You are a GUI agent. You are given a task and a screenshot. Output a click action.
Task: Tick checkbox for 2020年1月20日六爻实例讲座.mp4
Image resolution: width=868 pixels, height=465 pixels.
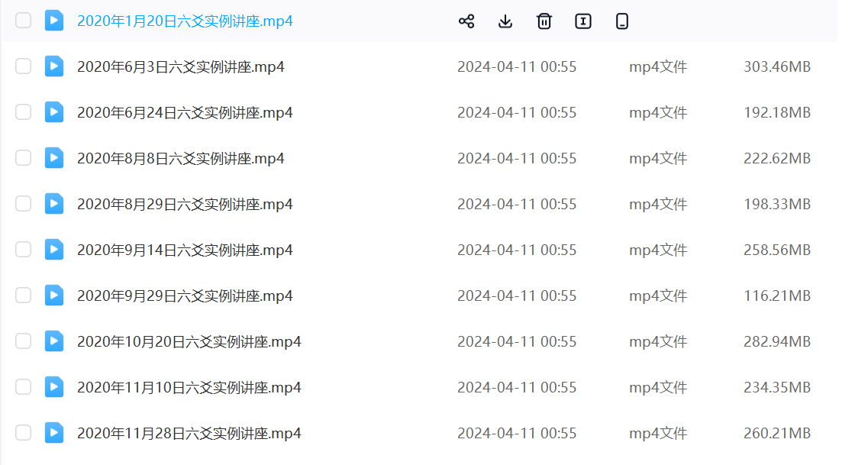tap(24, 21)
